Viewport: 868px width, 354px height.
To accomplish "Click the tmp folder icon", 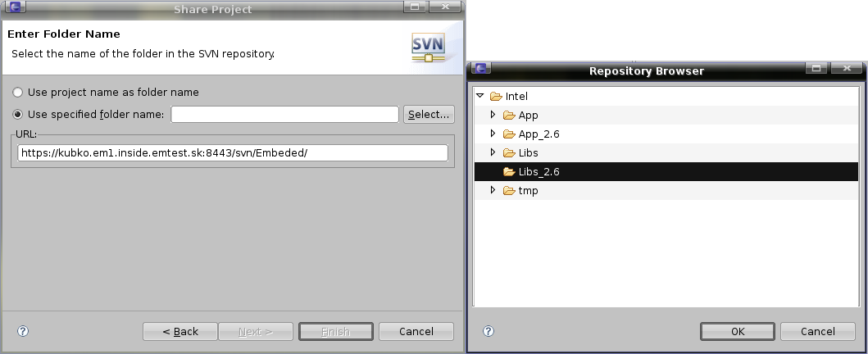I will coord(508,190).
